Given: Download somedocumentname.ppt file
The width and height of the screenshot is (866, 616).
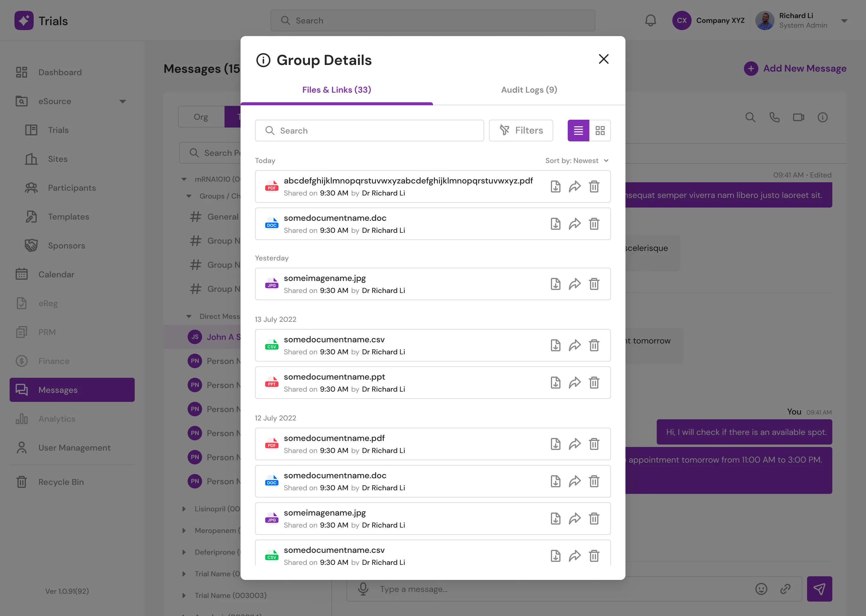Looking at the screenshot, I should [x=555, y=383].
